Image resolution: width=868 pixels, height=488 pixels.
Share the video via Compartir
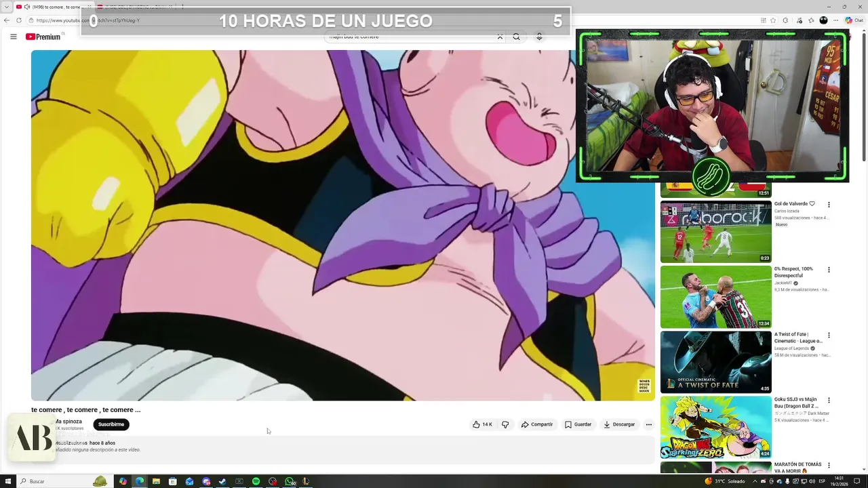pyautogui.click(x=537, y=424)
